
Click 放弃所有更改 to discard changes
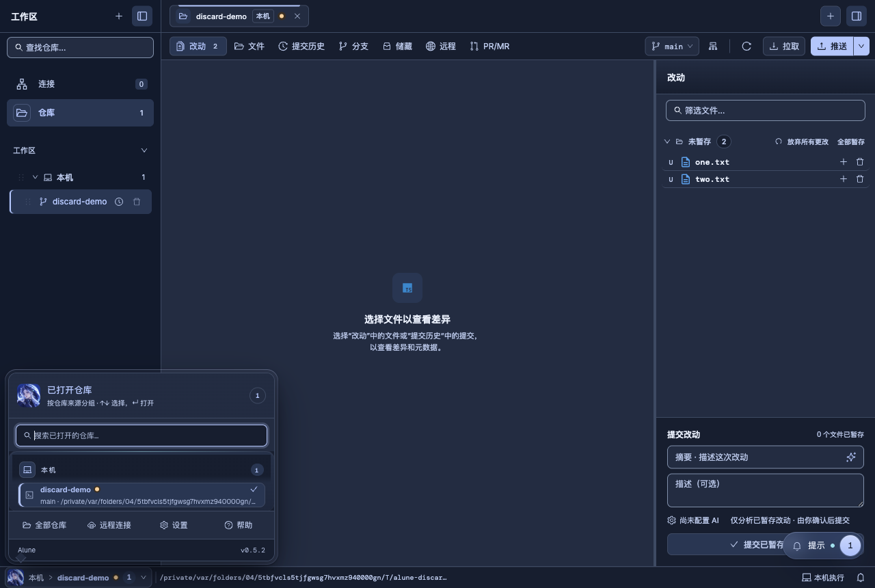tap(801, 142)
